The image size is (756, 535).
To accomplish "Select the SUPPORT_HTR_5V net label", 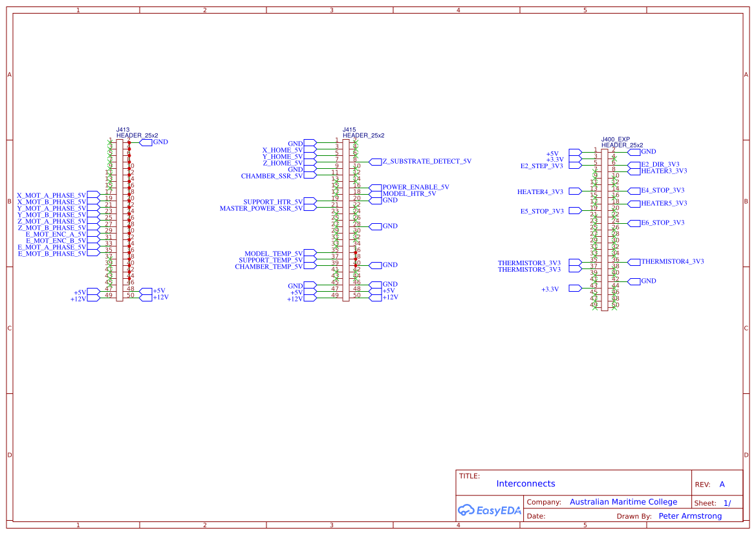I will tap(273, 202).
